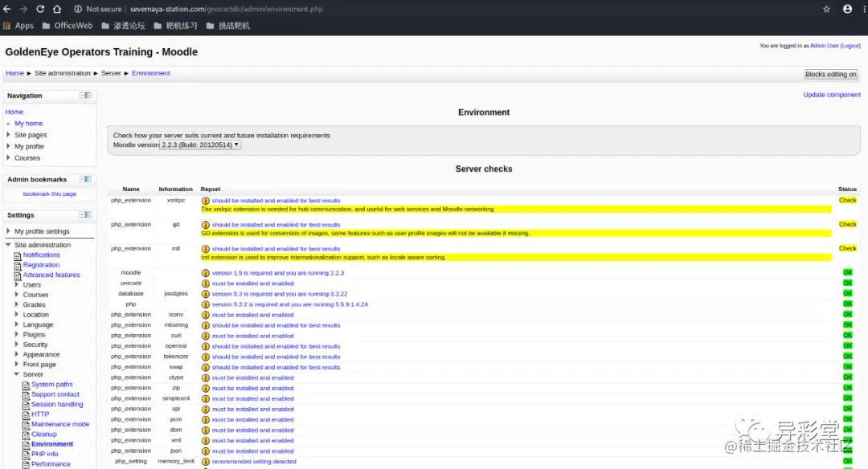868x469 pixels.
Task: Expand the Language admin section
Action: click(x=17, y=324)
